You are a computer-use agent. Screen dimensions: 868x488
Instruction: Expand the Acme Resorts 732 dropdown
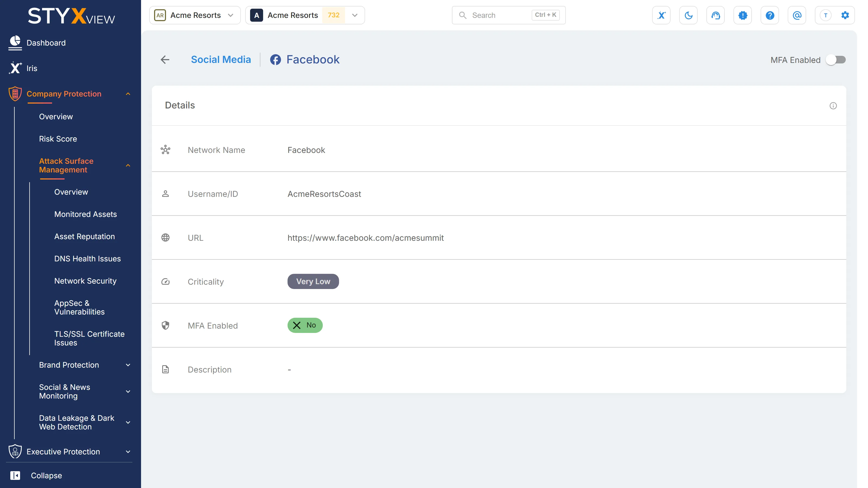[305, 15]
